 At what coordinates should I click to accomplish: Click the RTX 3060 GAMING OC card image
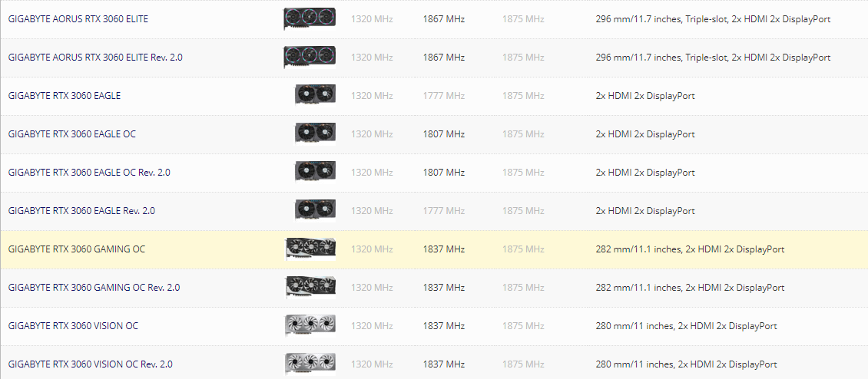[x=310, y=249]
